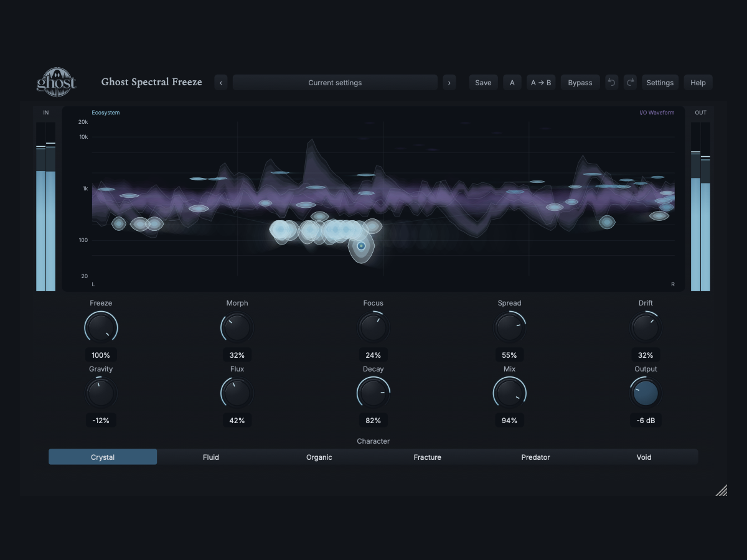Click the Spread value 55% field
Viewport: 747px width, 560px height.
coord(509,355)
